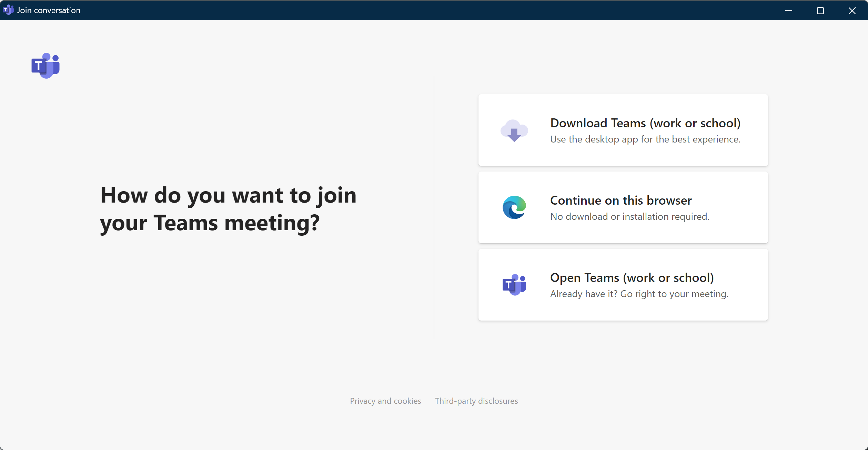Click 'No download or installation required.' text
The height and width of the screenshot is (450, 868).
630,216
